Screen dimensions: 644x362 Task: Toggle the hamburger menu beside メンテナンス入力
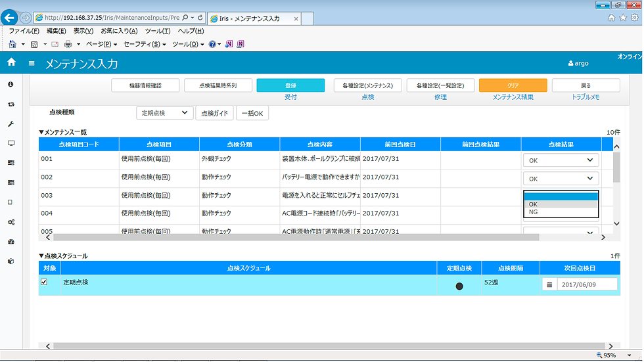(x=32, y=63)
